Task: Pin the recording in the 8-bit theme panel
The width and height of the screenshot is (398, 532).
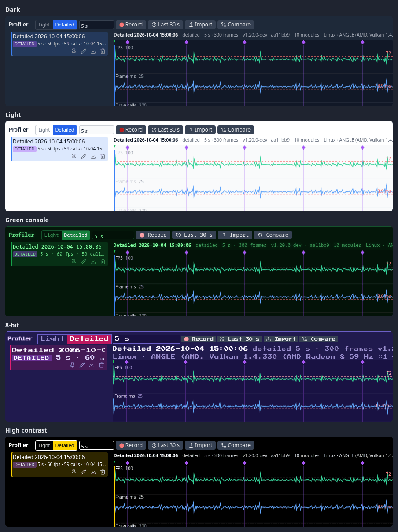Action: pyautogui.click(x=72, y=365)
